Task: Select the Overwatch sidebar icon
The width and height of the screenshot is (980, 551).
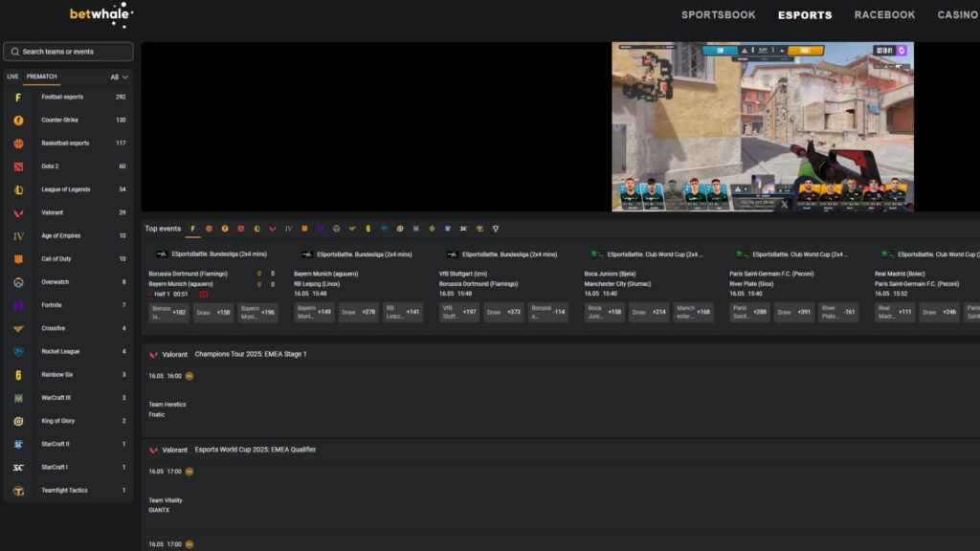Action: (18, 282)
